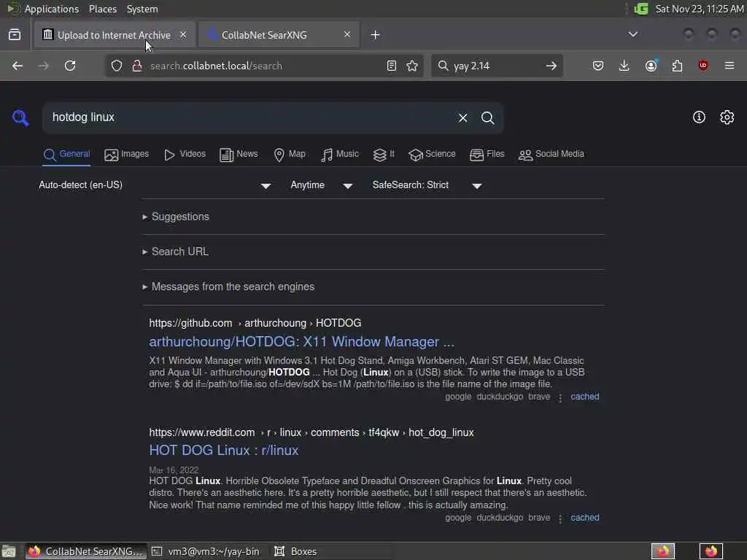Open language Auto-detect dropdown

[155, 185]
